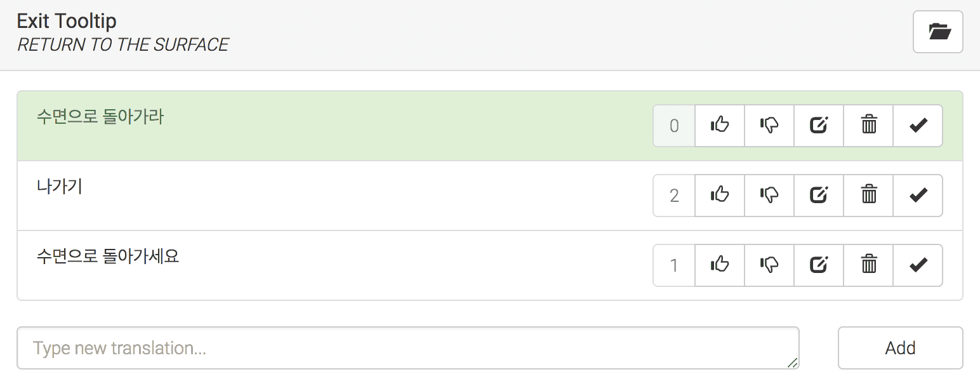Focus the Type new translation field
The width and height of the screenshot is (980, 386).
tap(407, 348)
